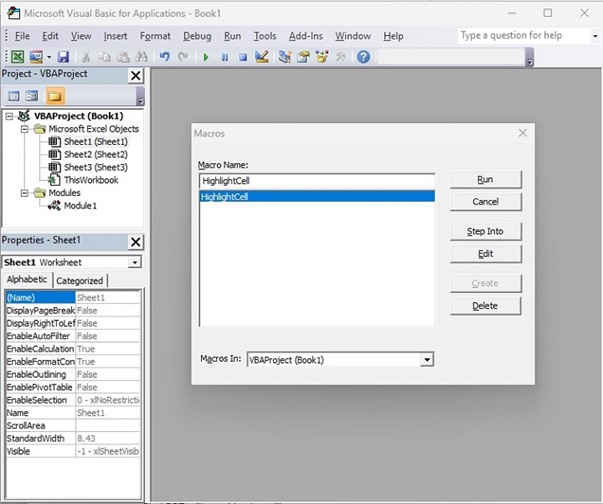Click the Help question mark icon
Screen dimensions: 603x504
(363, 57)
